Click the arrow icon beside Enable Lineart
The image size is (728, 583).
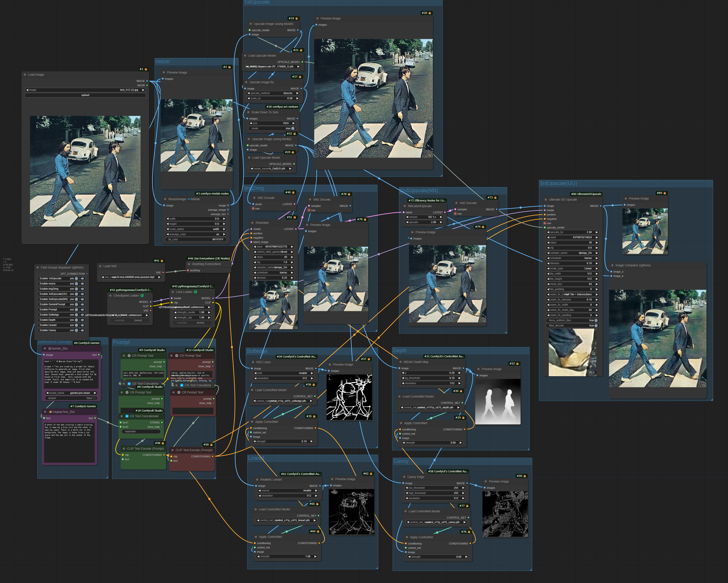click(82, 325)
